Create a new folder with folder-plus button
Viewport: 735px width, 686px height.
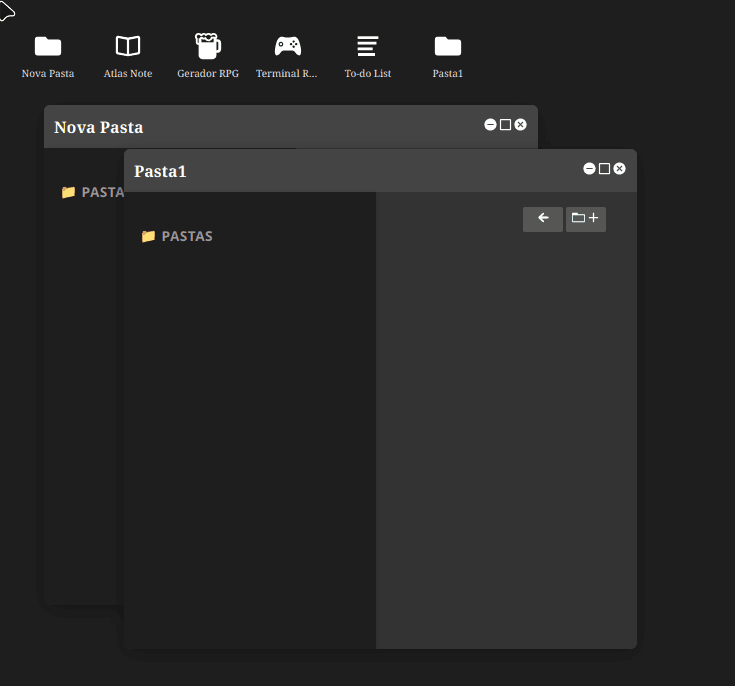point(585,218)
